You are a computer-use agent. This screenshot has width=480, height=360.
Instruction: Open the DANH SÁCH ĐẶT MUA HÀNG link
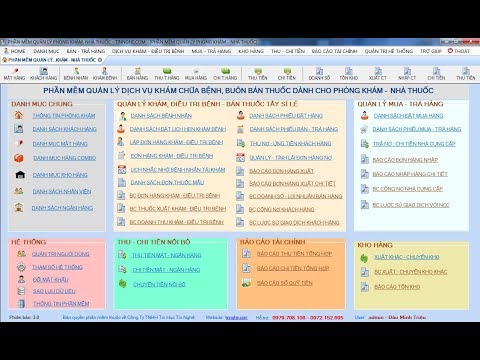click(x=408, y=116)
